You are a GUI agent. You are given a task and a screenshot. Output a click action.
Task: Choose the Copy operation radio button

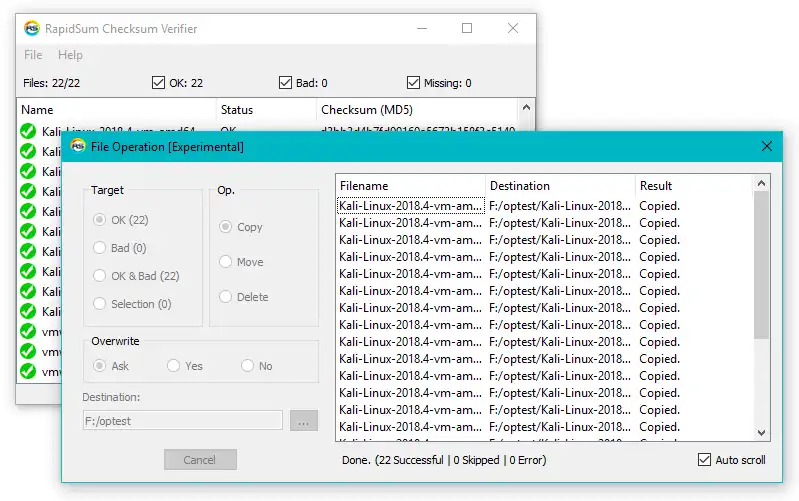tap(225, 227)
